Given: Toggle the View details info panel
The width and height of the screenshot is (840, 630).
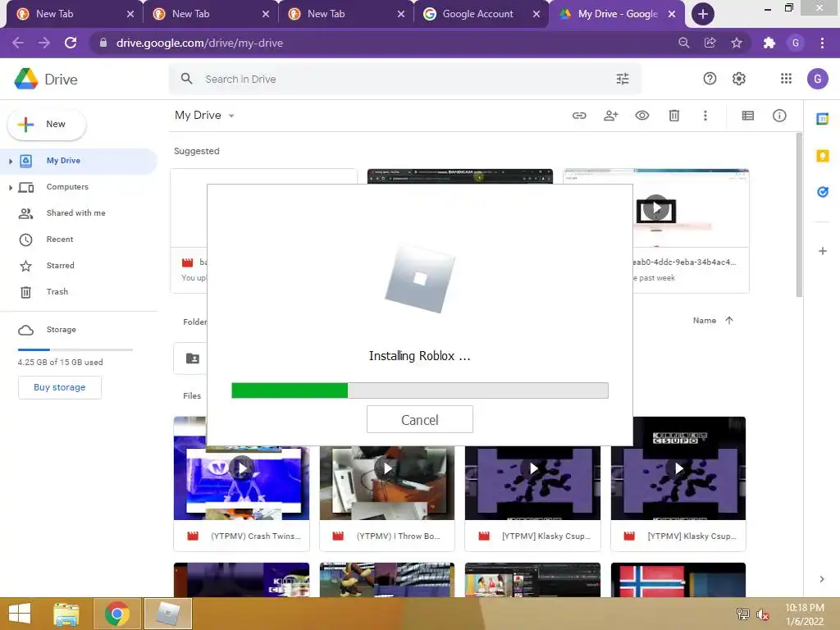Looking at the screenshot, I should 779,116.
